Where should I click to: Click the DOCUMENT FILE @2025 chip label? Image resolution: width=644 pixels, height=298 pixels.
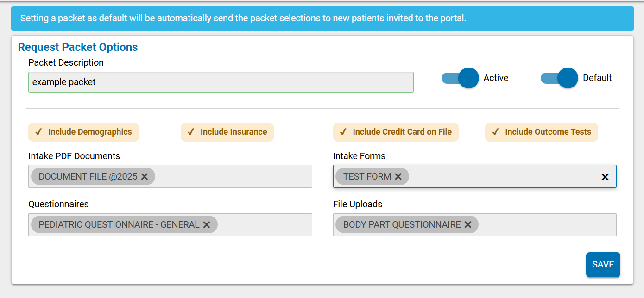point(88,177)
